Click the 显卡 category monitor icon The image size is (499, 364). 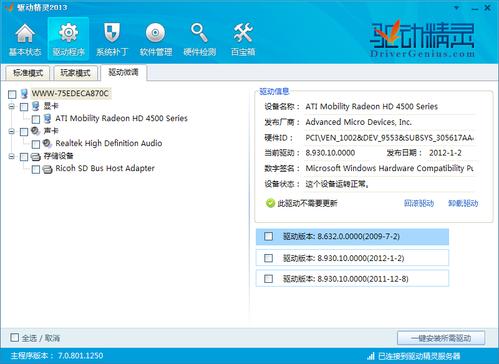[x=36, y=106]
